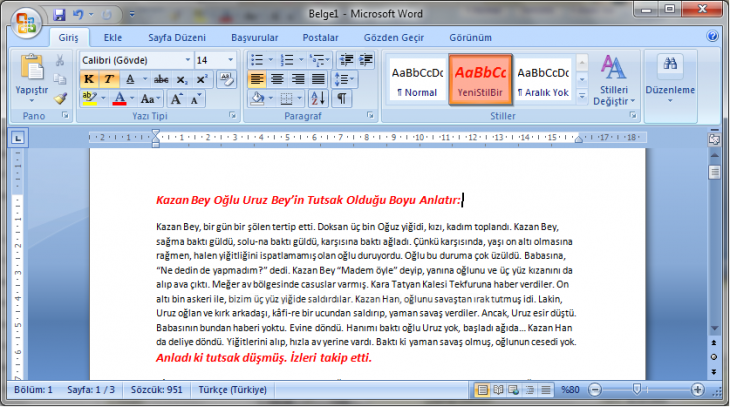Center align the paragraph
Image resolution: width=730 pixels, height=407 pixels.
pyautogui.click(x=277, y=80)
